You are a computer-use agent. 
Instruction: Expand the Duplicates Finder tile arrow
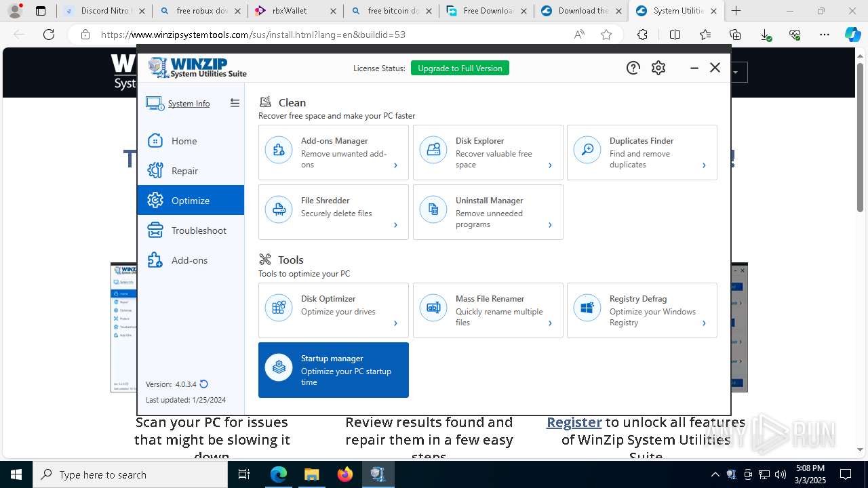(704, 165)
